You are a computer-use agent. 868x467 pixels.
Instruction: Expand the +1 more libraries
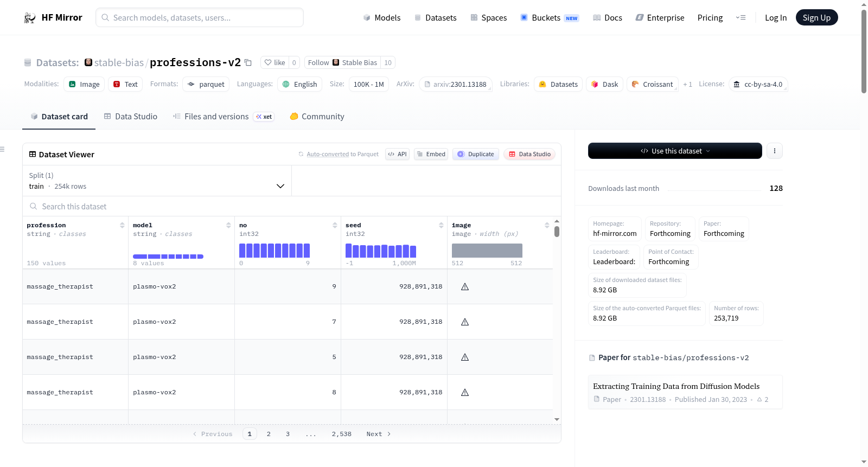687,84
